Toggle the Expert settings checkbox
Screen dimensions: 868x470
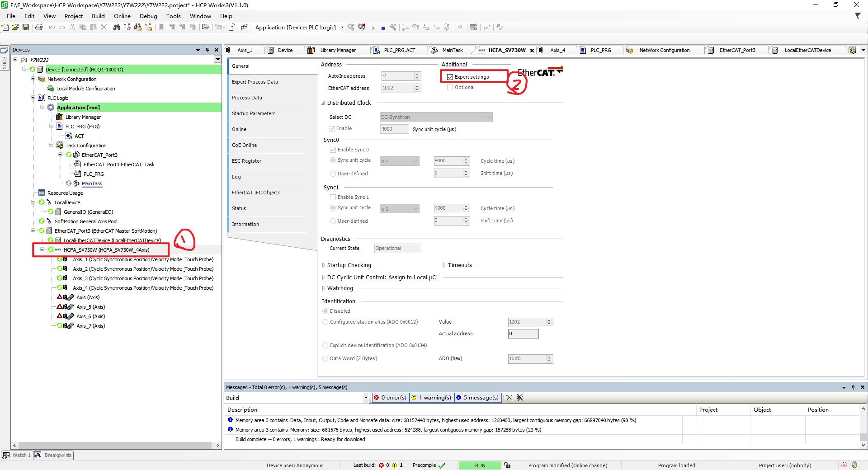tap(450, 77)
